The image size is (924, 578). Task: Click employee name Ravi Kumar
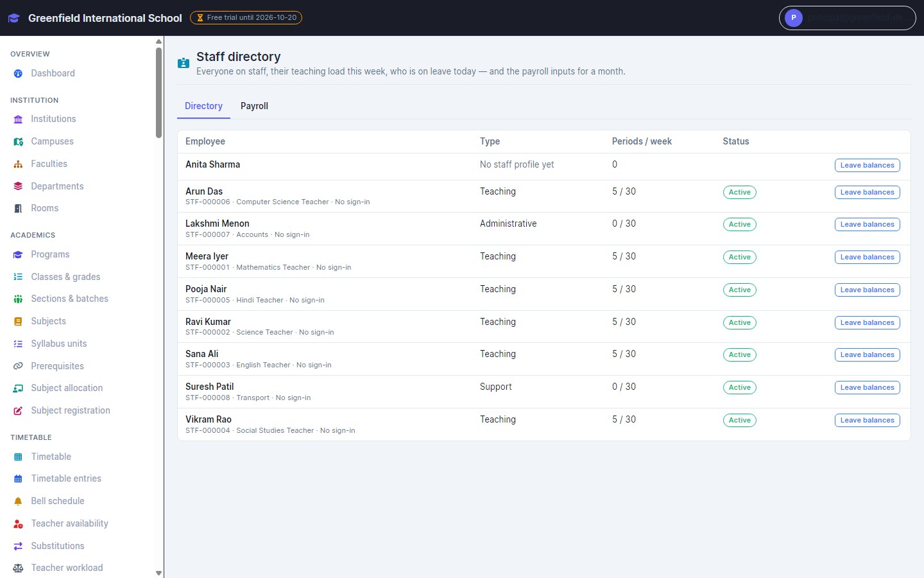click(x=208, y=322)
